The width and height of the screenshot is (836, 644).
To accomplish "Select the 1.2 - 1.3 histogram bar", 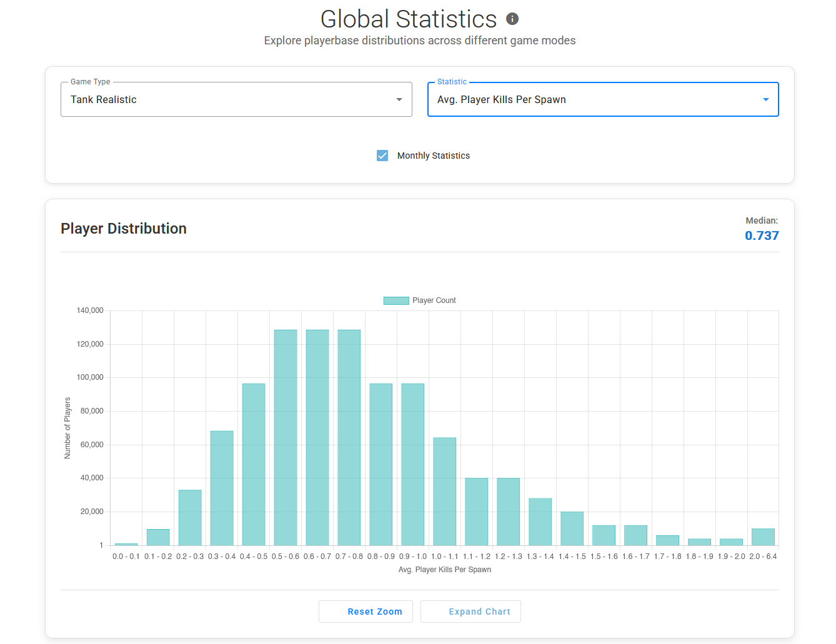I will (509, 512).
